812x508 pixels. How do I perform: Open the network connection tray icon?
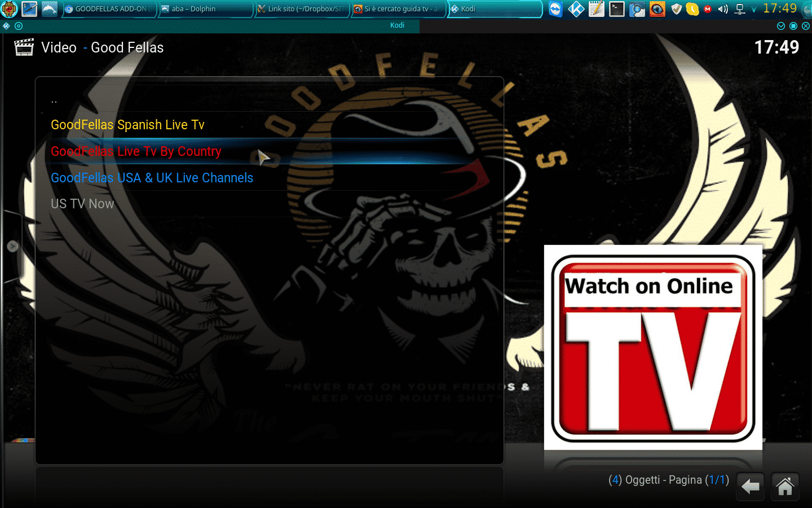[740, 9]
